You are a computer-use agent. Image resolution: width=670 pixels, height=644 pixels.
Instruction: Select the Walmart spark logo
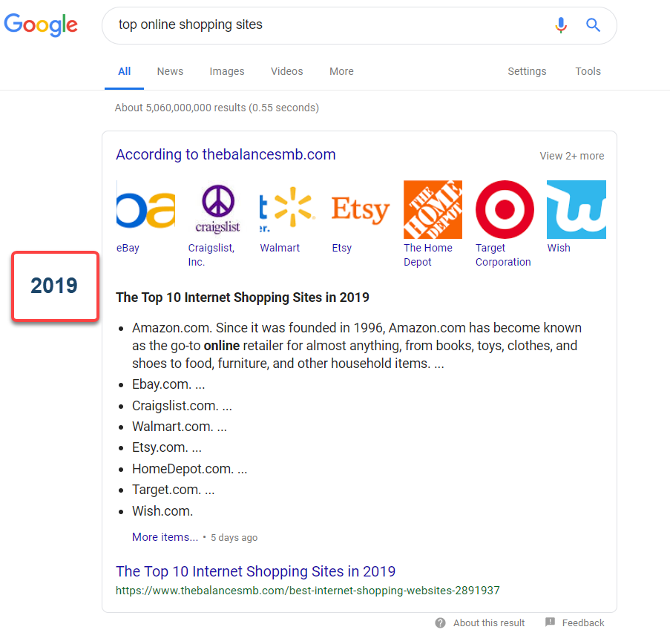click(289, 209)
